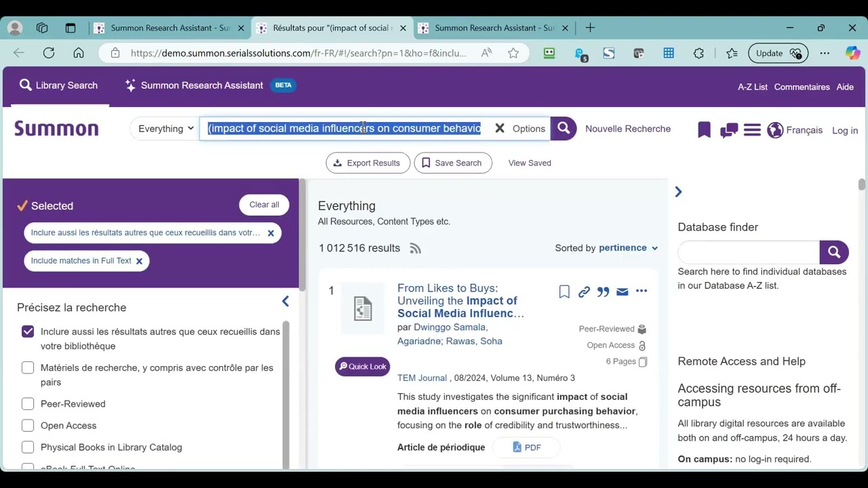This screenshot has height=488, width=868.
Task: Open the Aide help menu link
Action: click(x=845, y=87)
